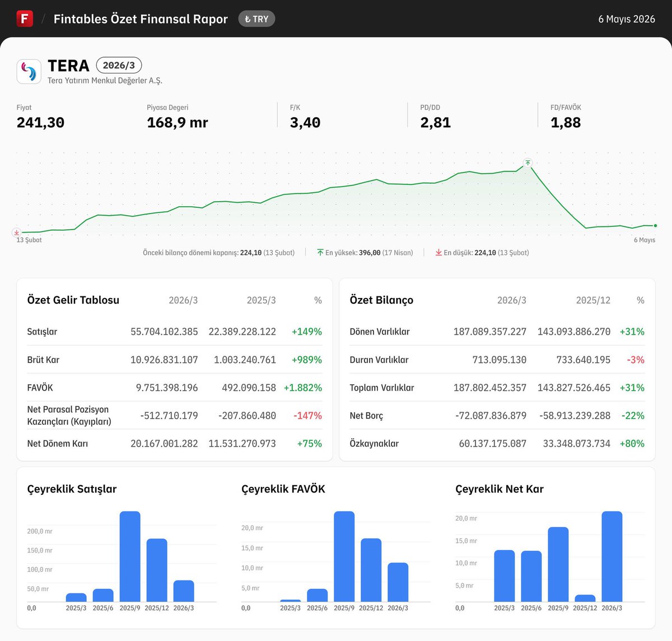Click the Özkaynaklar change +80%

point(632,444)
